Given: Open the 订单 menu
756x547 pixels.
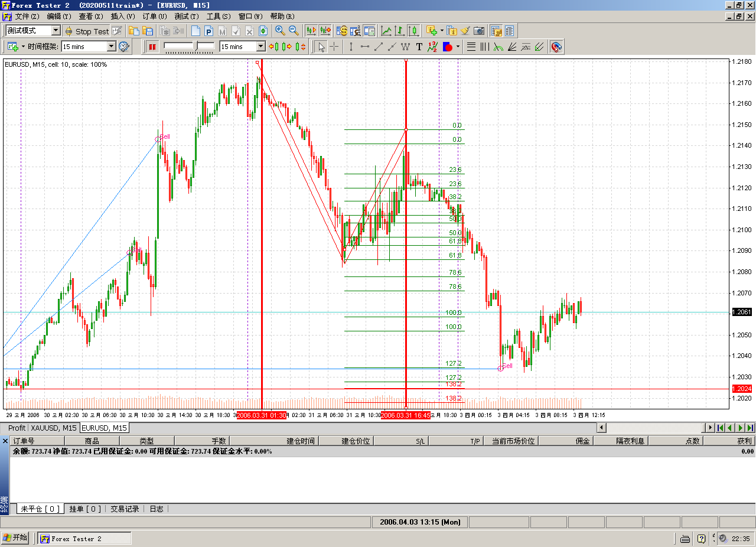Looking at the screenshot, I should (155, 17).
